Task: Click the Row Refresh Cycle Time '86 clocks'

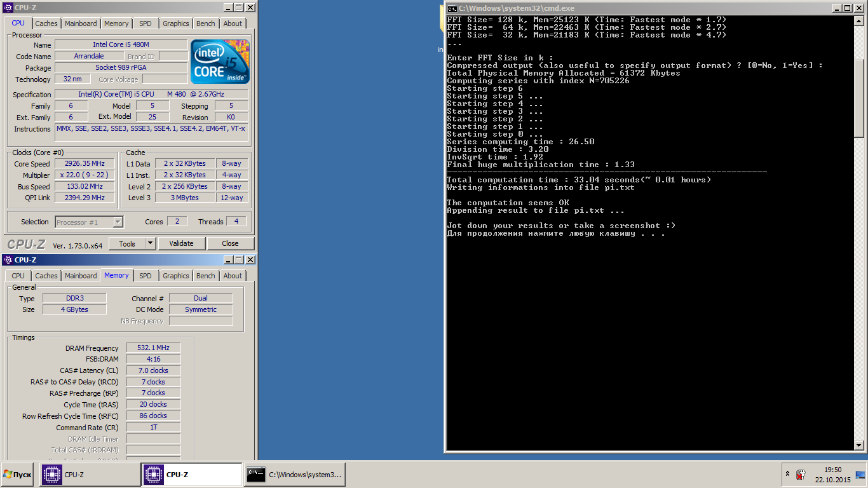Action: [x=154, y=416]
